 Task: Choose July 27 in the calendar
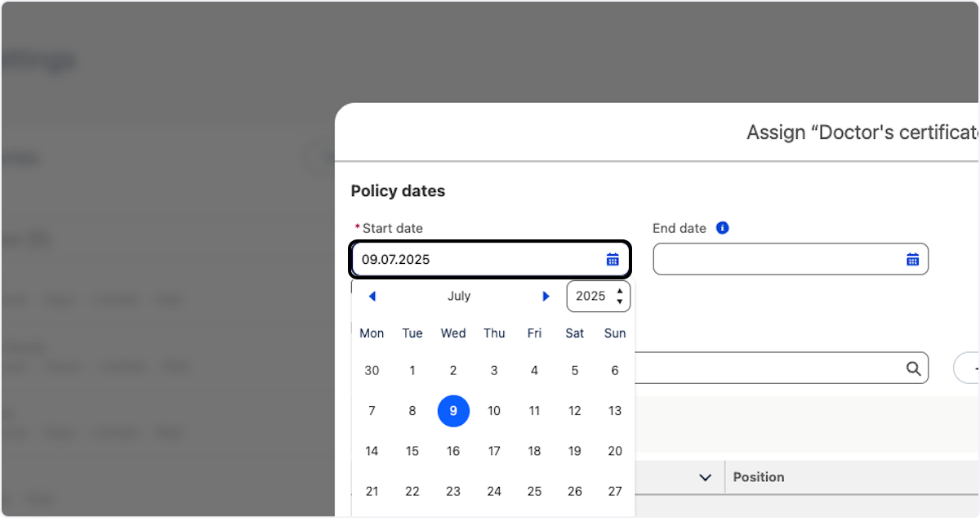[x=615, y=492]
